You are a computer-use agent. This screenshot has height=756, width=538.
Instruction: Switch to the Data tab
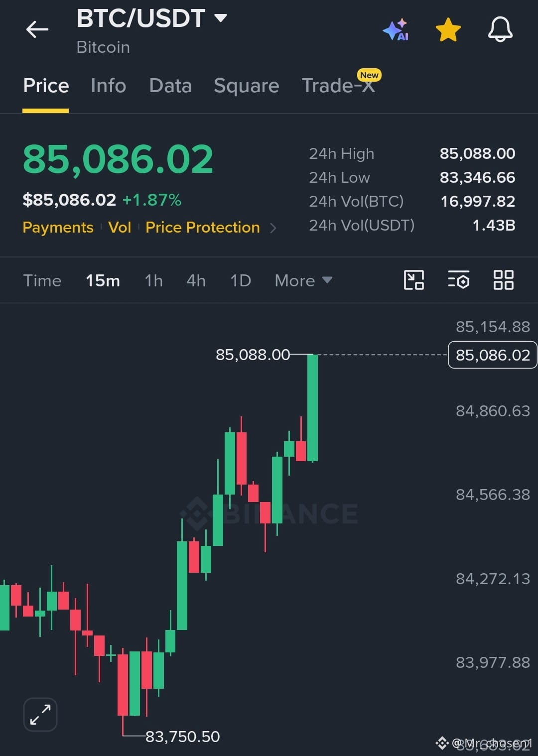[170, 86]
